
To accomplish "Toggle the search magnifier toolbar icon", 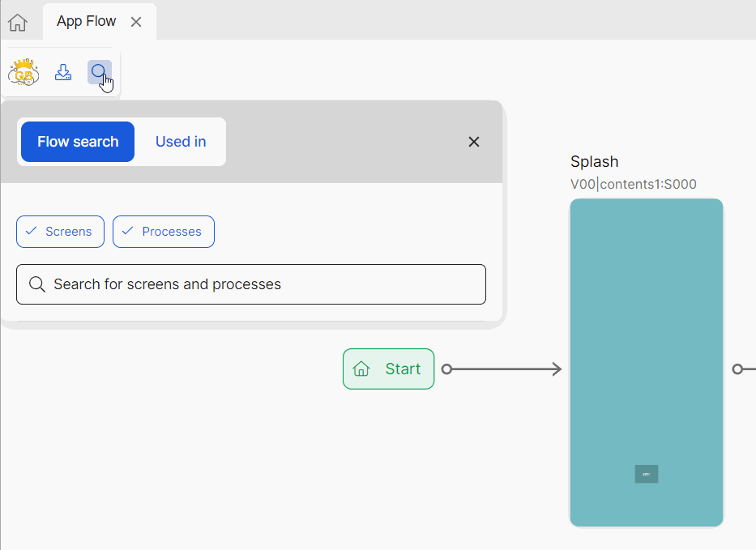I will coord(99,73).
